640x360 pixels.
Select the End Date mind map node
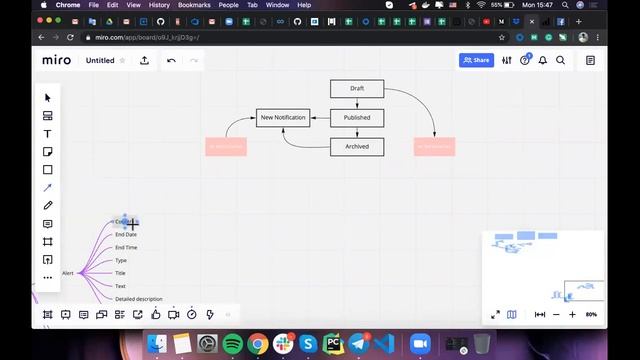point(126,235)
